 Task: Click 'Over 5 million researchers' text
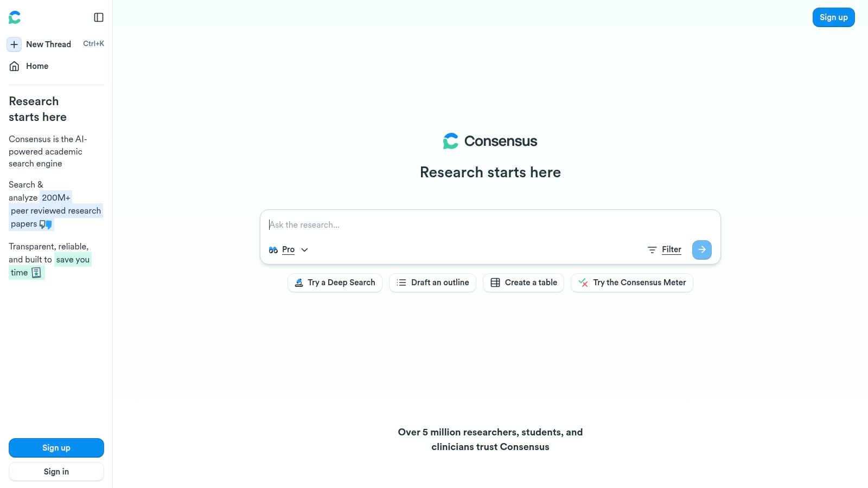[490, 439]
